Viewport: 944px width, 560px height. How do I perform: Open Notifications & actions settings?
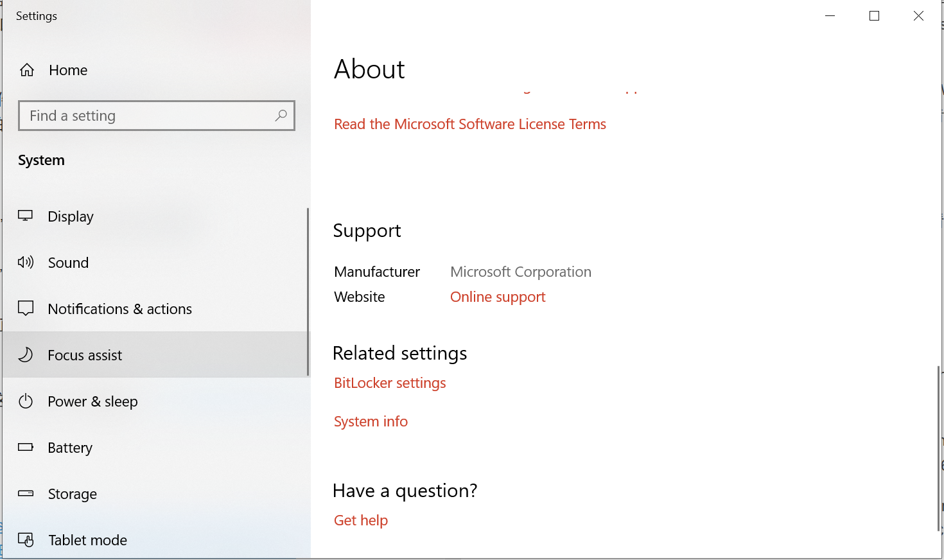pyautogui.click(x=155, y=309)
